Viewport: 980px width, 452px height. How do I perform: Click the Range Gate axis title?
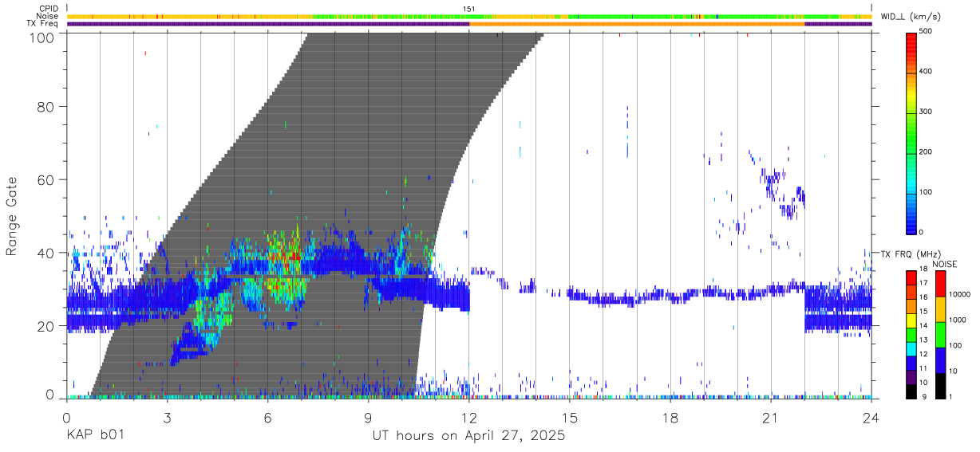coord(12,216)
